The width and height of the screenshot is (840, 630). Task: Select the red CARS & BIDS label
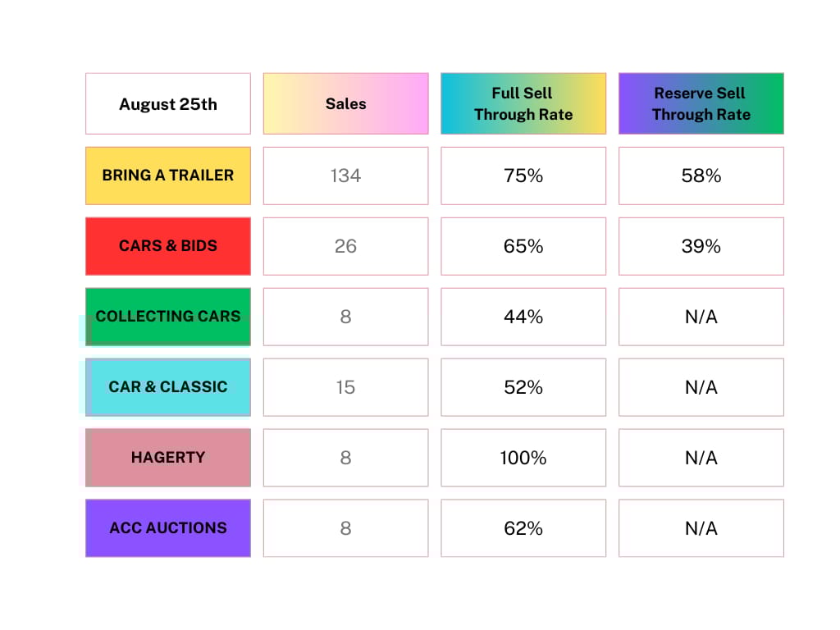click(x=167, y=246)
